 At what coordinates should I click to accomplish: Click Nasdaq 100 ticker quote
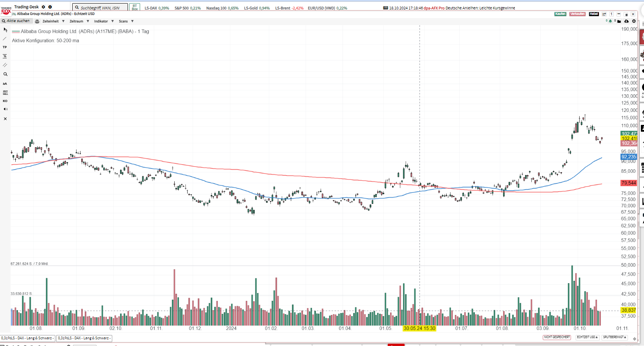[222, 8]
